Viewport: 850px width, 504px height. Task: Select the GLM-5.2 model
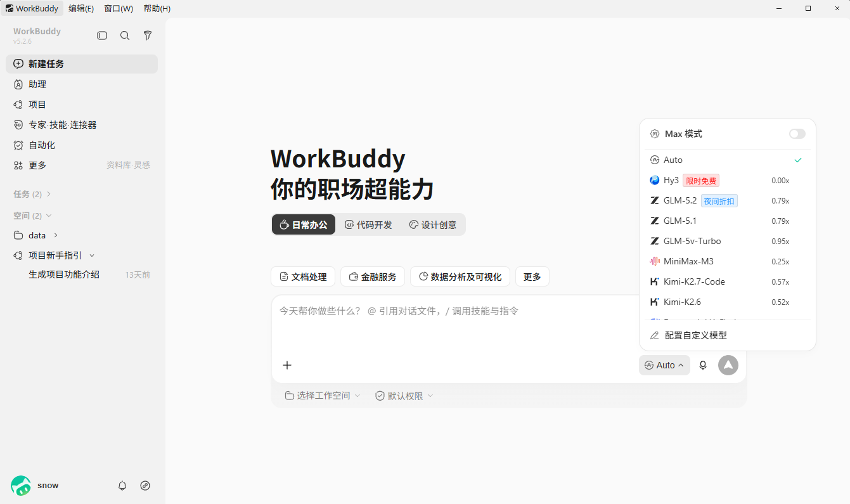(x=728, y=200)
